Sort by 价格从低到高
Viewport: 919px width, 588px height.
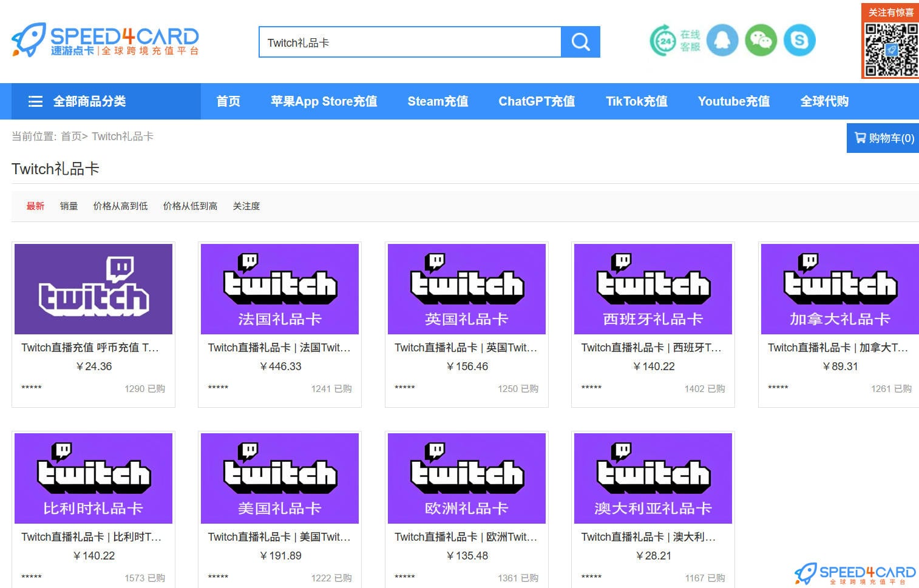click(x=190, y=206)
